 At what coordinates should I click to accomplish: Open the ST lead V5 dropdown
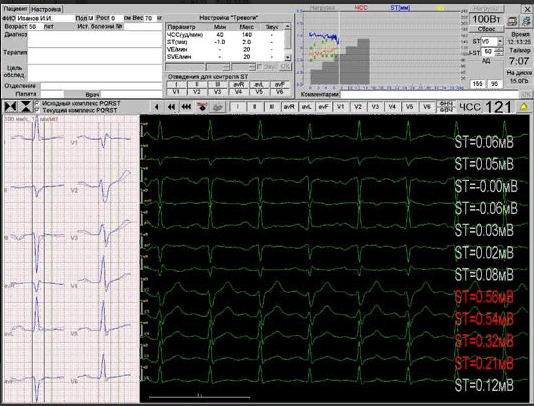click(500, 41)
